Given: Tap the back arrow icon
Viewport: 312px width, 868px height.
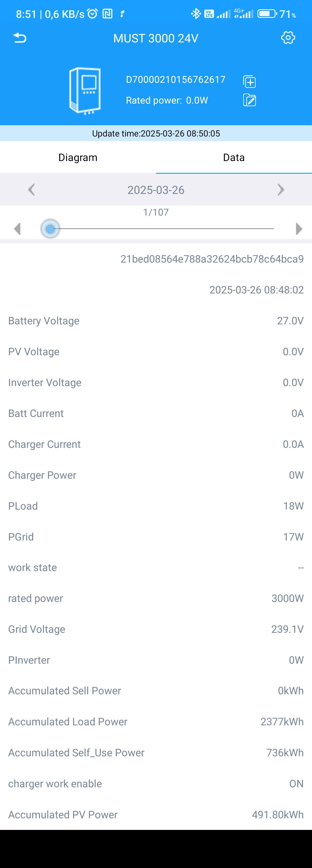Looking at the screenshot, I should (20, 38).
